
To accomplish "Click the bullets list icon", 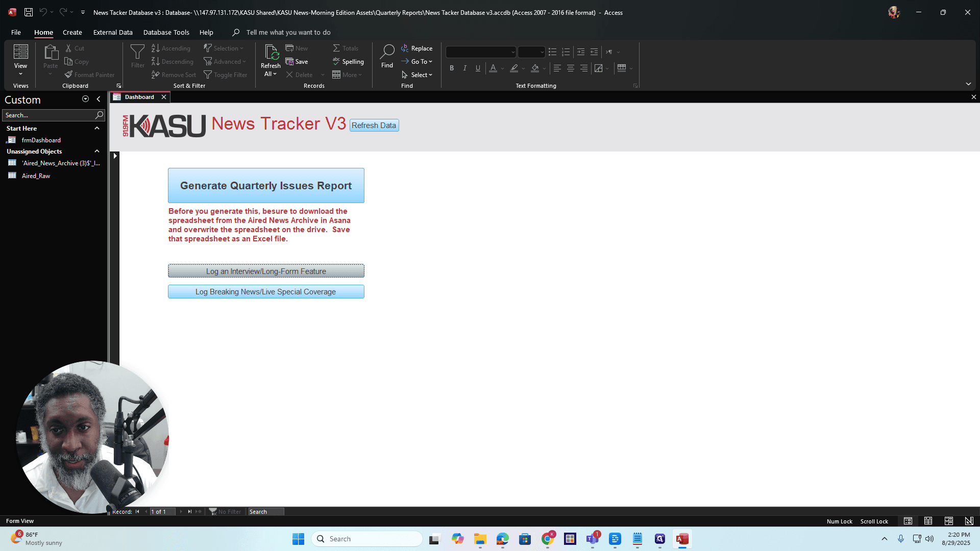I will 552,52.
